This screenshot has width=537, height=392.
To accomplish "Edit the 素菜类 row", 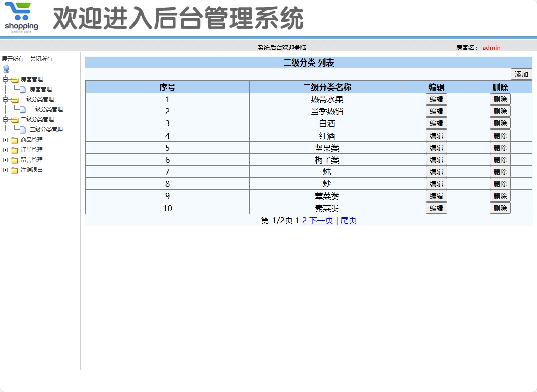I will 436,208.
